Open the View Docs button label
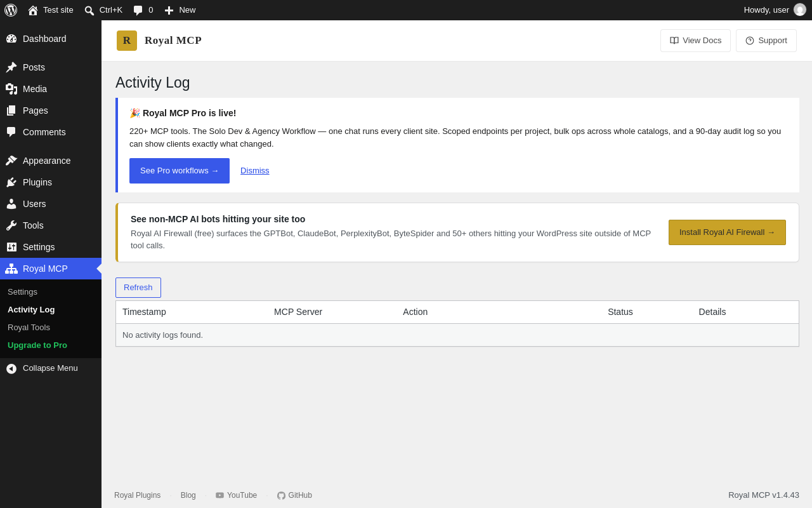Image resolution: width=812 pixels, height=508 pixels. tap(702, 41)
